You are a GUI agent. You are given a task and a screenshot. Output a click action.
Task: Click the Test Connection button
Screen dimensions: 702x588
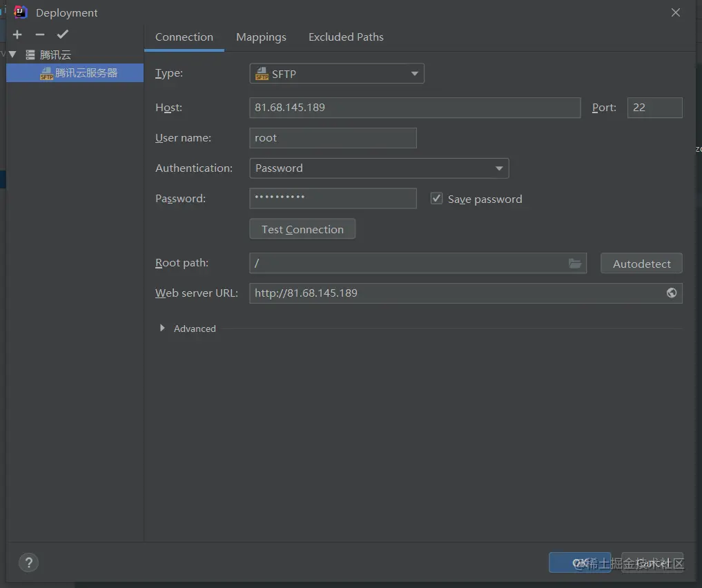coord(302,229)
